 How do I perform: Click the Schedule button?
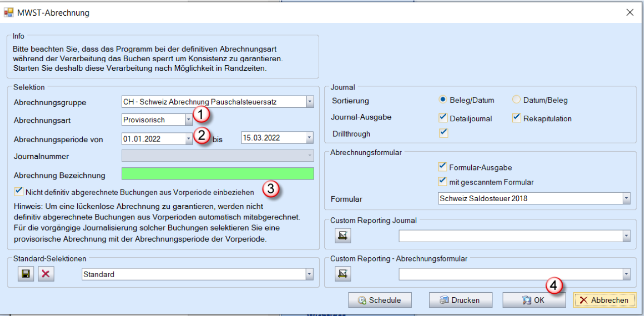point(379,300)
